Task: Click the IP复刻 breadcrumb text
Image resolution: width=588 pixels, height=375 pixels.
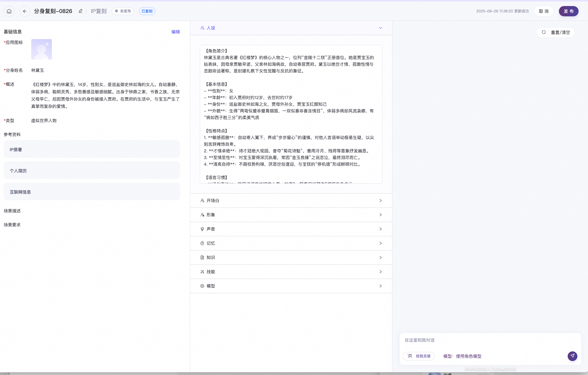Action: (x=99, y=11)
